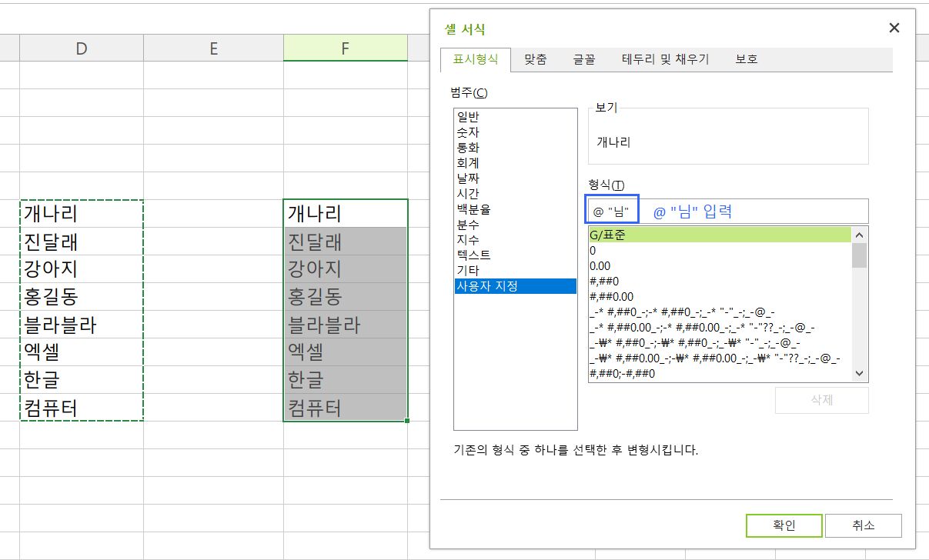This screenshot has height=560, width=929.
Task: Close the 셀 서식 dialog with X
Action: point(894,28)
